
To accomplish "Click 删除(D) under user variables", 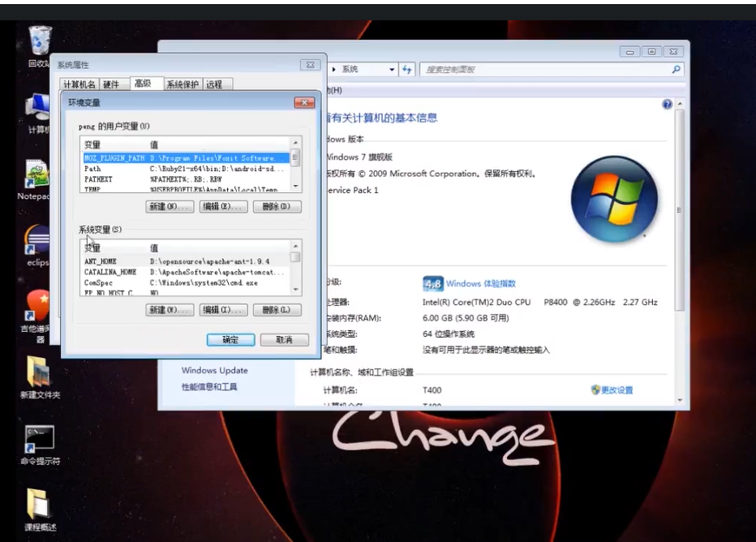I will (277, 206).
